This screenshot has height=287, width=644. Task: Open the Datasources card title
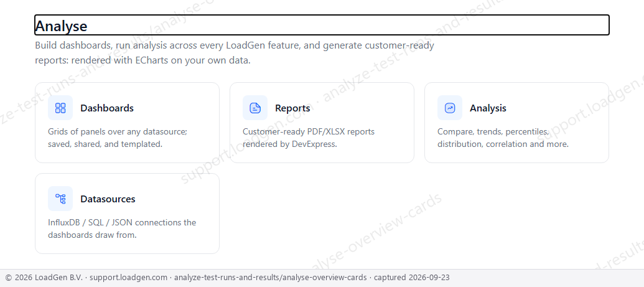[108, 199]
